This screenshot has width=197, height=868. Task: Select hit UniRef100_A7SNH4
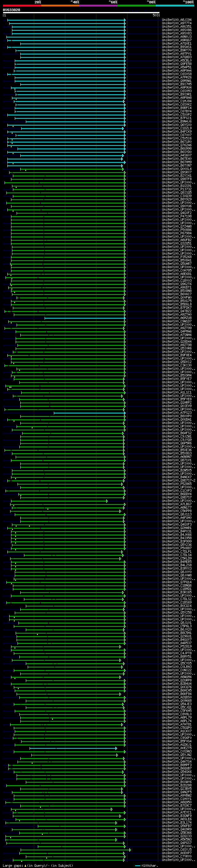177,335
